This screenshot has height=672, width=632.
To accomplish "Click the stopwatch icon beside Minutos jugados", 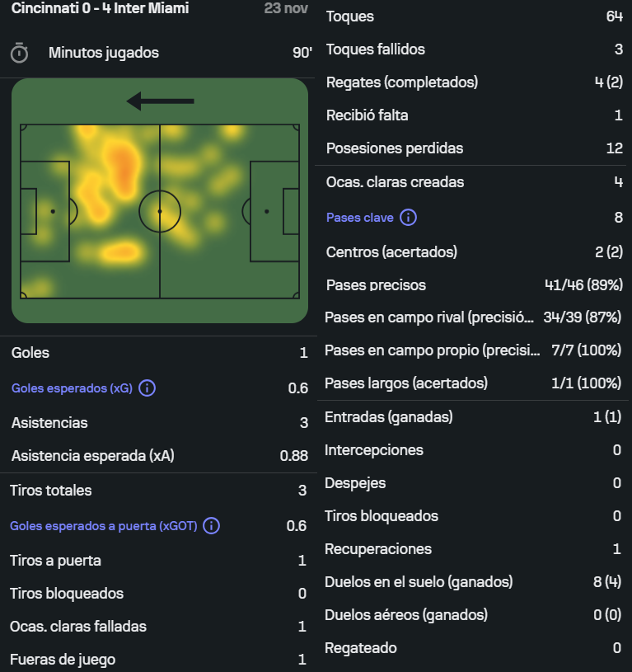I will coord(19,53).
